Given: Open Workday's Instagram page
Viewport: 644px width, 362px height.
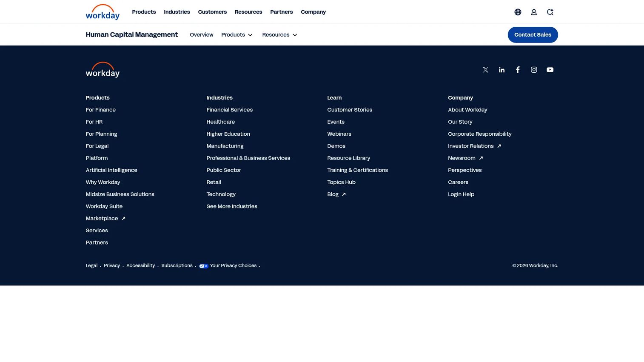Looking at the screenshot, I should point(534,70).
